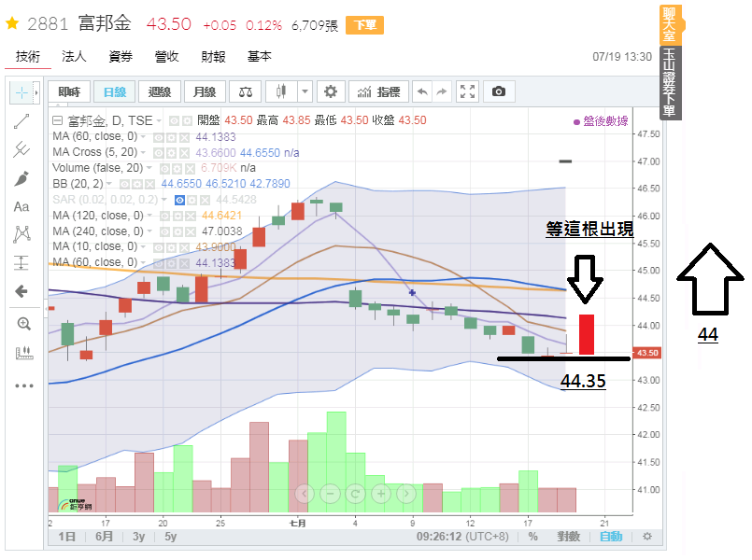Take a chart snapshot with camera icon
This screenshot has width=752, height=560.
point(499,91)
